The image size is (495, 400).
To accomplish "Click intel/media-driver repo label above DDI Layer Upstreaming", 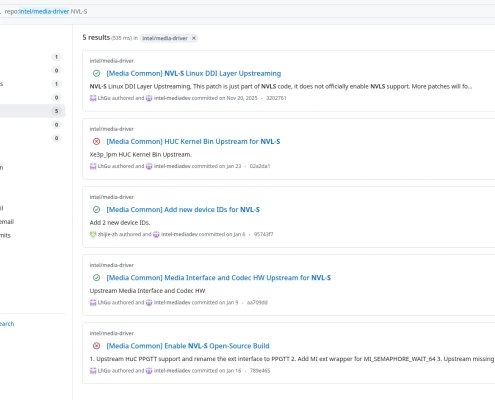I will click(112, 61).
